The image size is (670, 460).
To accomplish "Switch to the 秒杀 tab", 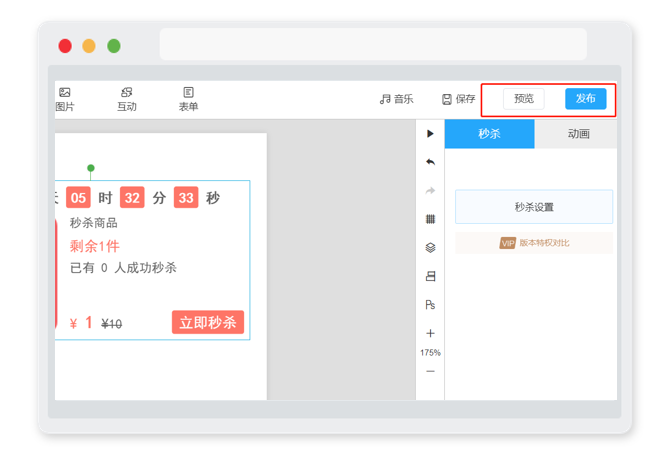I will [x=490, y=134].
